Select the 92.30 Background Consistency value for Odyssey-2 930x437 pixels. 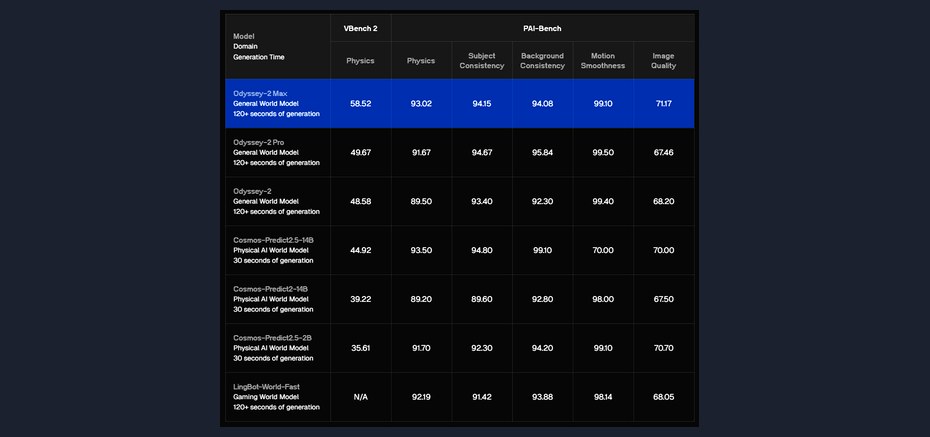tap(542, 202)
